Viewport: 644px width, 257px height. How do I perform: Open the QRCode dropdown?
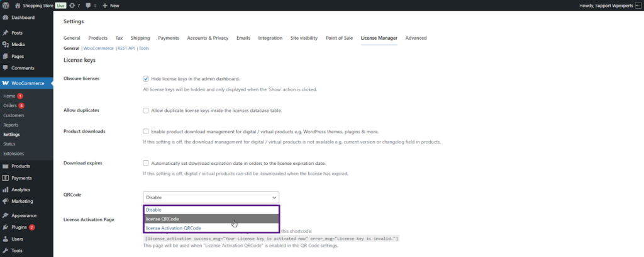[211, 197]
